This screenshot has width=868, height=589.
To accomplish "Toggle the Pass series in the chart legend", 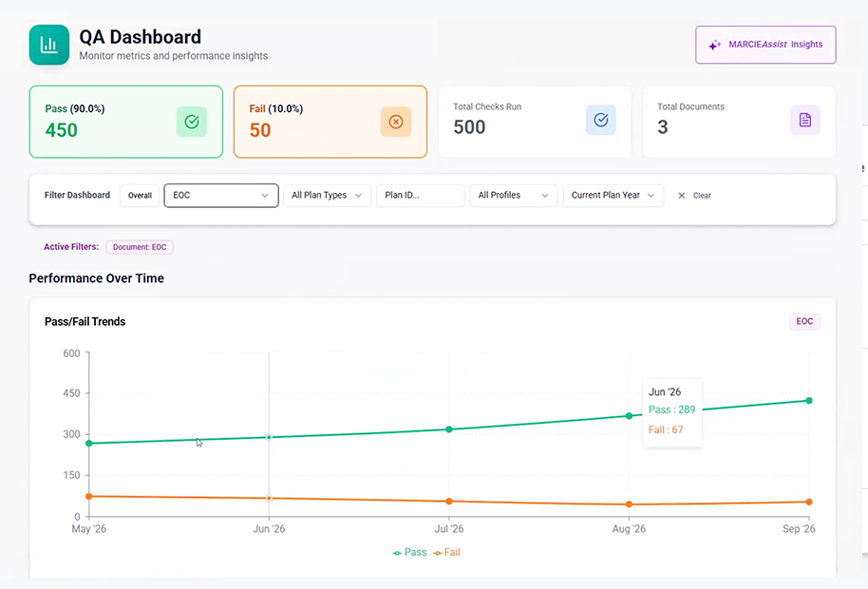I will click(x=407, y=552).
